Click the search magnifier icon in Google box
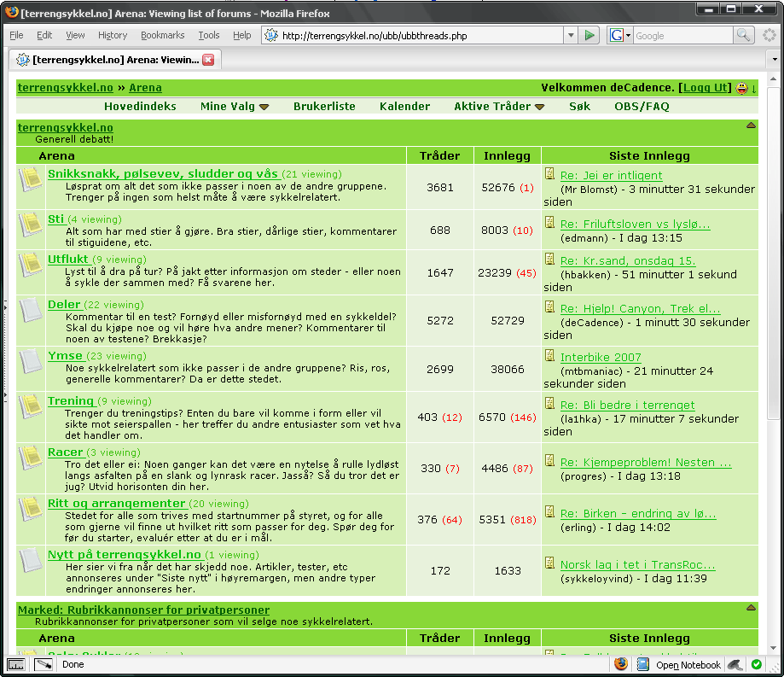Viewport: 784px width, 677px height. 743,35
